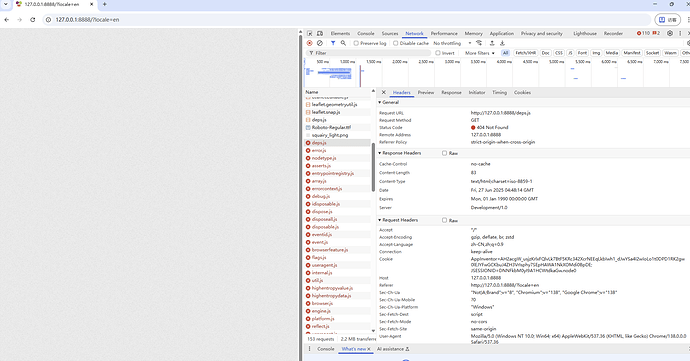
Task: Open network search magnifier icon
Action: click(x=343, y=43)
